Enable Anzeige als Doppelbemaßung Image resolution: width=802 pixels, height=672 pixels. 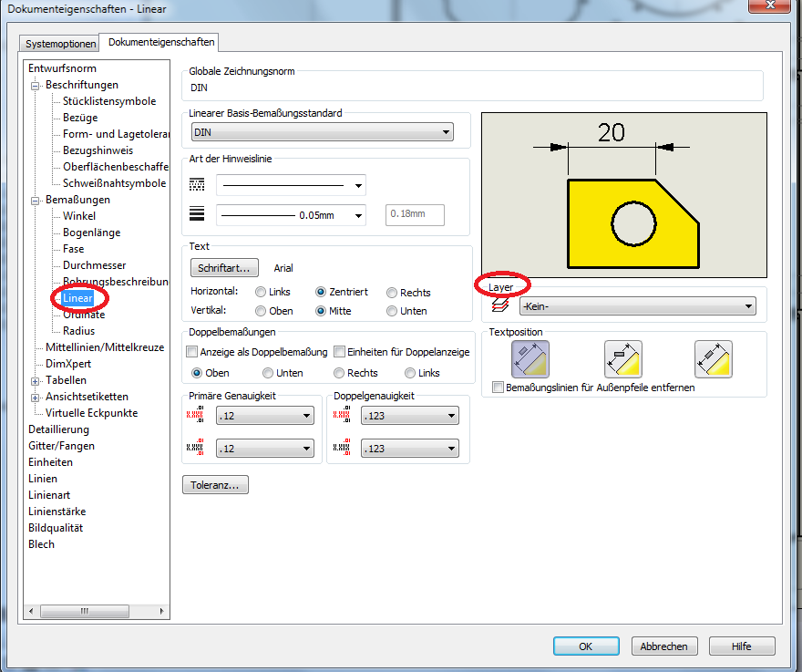191,351
